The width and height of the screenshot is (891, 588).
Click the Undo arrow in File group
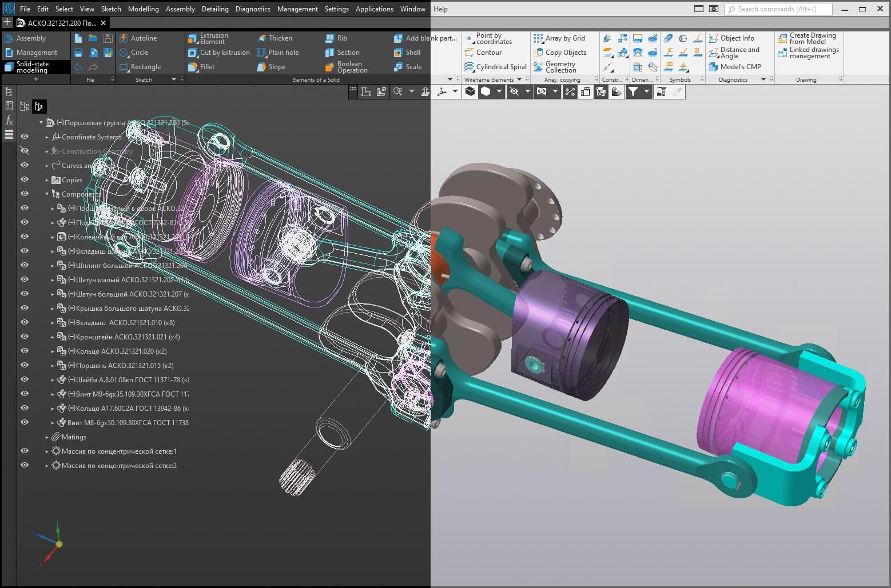pyautogui.click(x=78, y=67)
